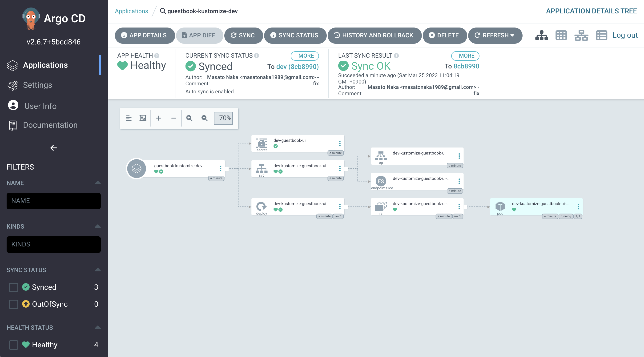Collapse the HEALTH STATUS filter section
This screenshot has width=644, height=357.
[x=98, y=328]
